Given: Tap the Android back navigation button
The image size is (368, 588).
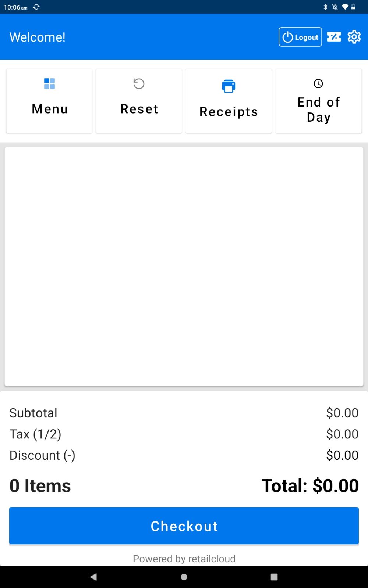Looking at the screenshot, I should (93, 577).
